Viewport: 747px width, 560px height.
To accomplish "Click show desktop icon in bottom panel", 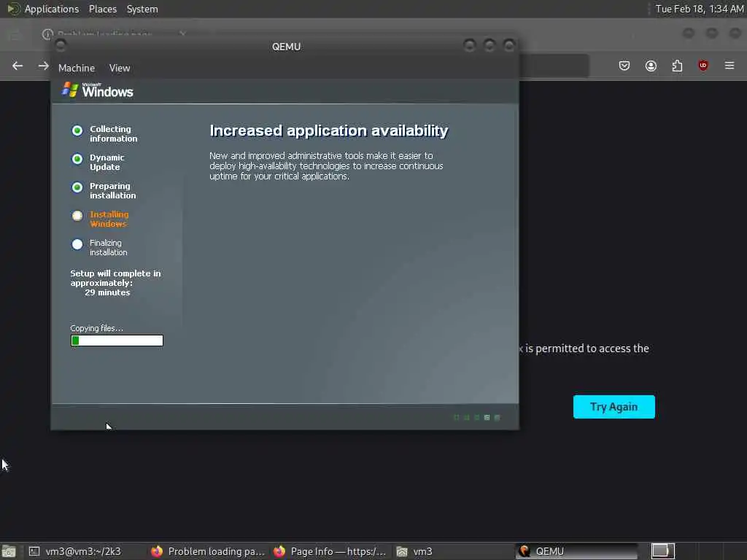I will [x=9, y=551].
